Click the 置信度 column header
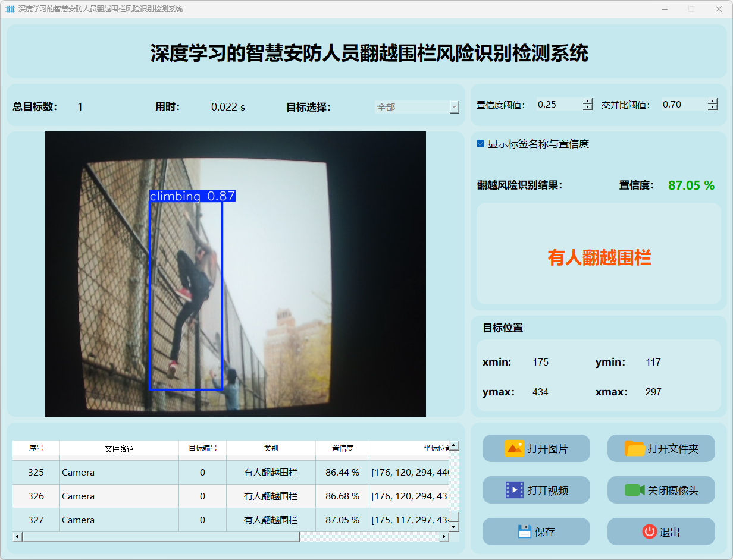Image resolution: width=733 pixels, height=560 pixels. point(342,448)
